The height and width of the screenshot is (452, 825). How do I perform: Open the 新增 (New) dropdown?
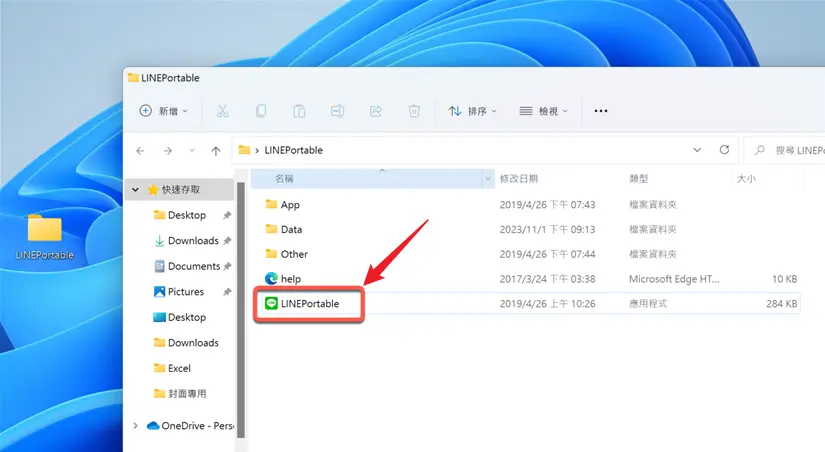click(163, 111)
